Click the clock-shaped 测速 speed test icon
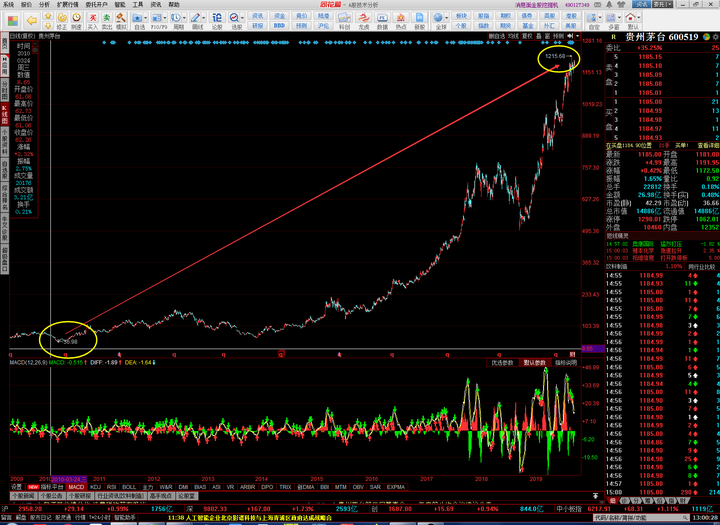 click(76, 21)
